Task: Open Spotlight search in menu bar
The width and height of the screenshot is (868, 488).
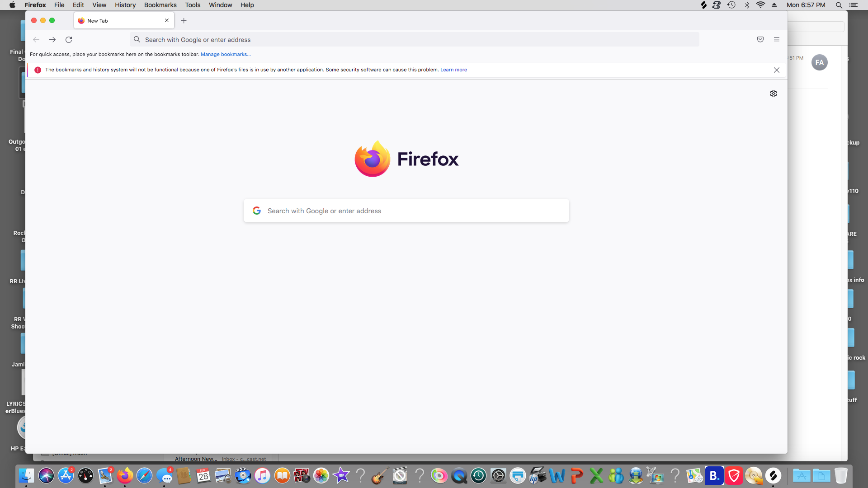Action: point(839,5)
